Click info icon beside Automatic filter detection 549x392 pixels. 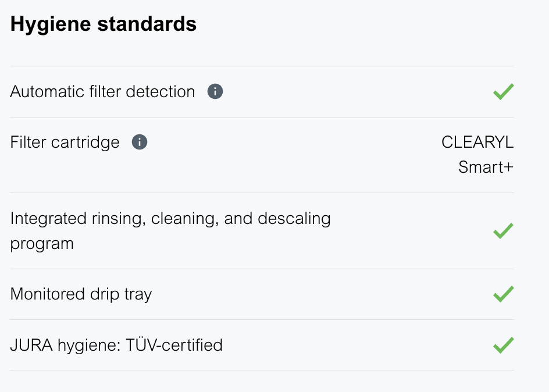click(x=215, y=92)
